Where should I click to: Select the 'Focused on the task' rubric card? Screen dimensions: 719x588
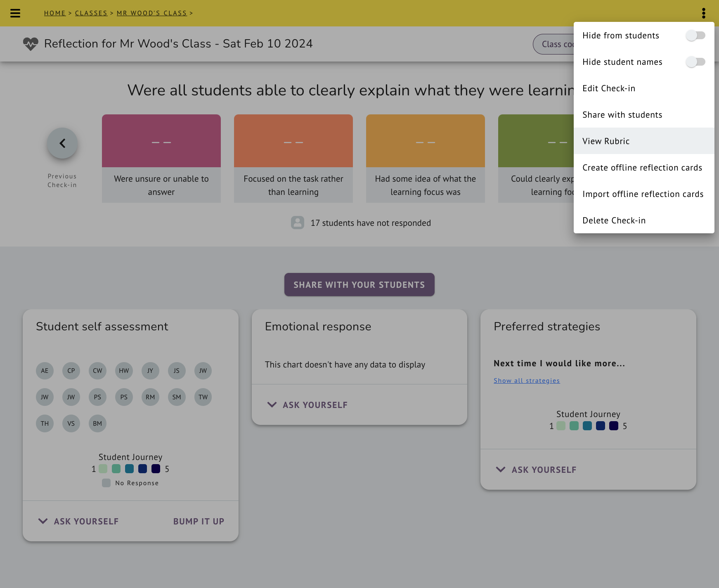pos(293,159)
